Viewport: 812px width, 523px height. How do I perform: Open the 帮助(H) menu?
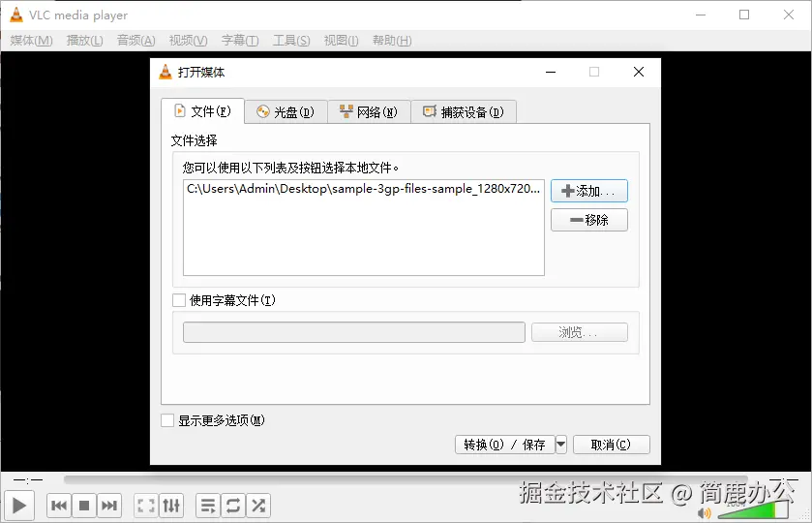[x=392, y=41]
